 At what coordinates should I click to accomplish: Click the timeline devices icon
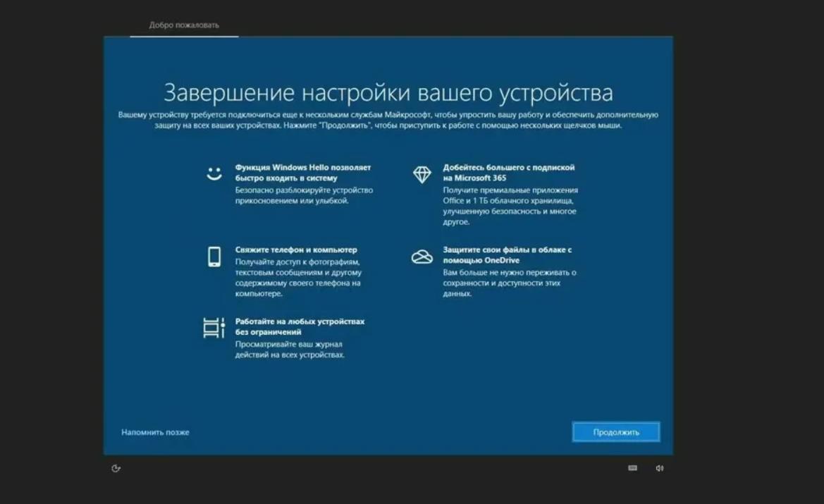click(x=214, y=327)
